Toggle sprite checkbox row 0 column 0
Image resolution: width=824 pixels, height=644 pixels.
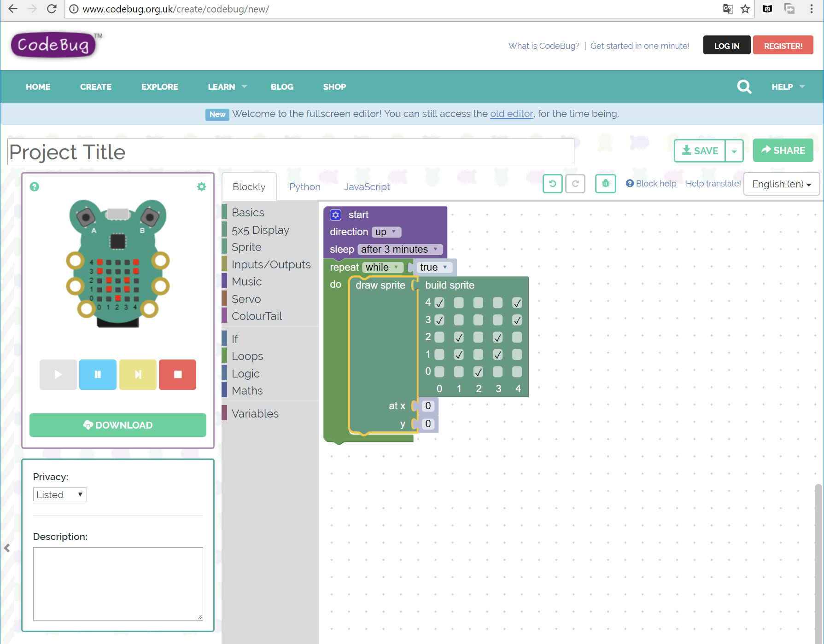pyautogui.click(x=439, y=372)
